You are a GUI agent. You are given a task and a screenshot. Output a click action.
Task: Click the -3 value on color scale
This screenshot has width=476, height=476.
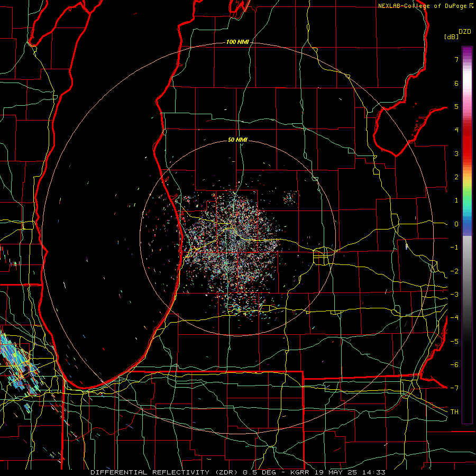point(454,294)
